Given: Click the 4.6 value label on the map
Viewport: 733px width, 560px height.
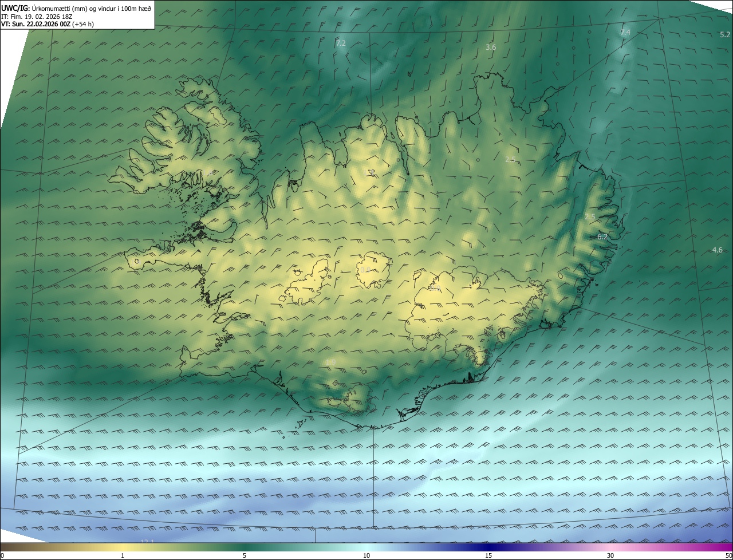Looking at the screenshot, I should tap(717, 250).
